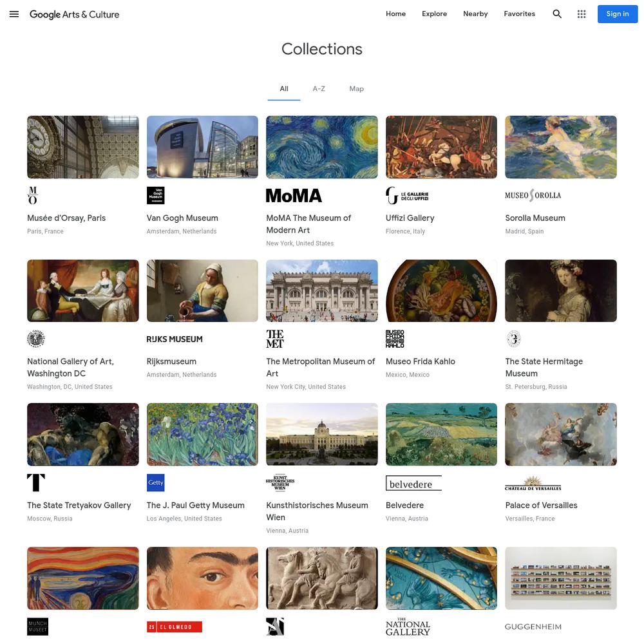The width and height of the screenshot is (644, 644).
Task: Open the Sorolla Museum title link
Action: 535,218
